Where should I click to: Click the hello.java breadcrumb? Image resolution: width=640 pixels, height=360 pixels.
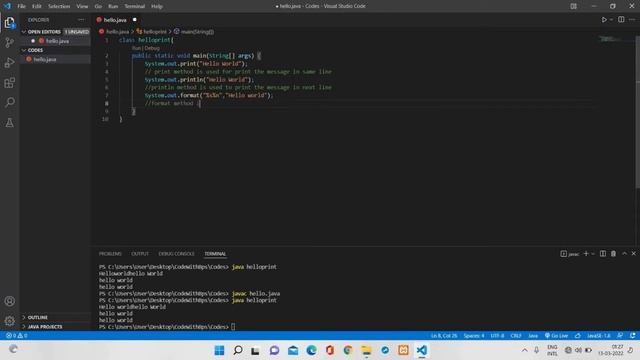click(117, 31)
